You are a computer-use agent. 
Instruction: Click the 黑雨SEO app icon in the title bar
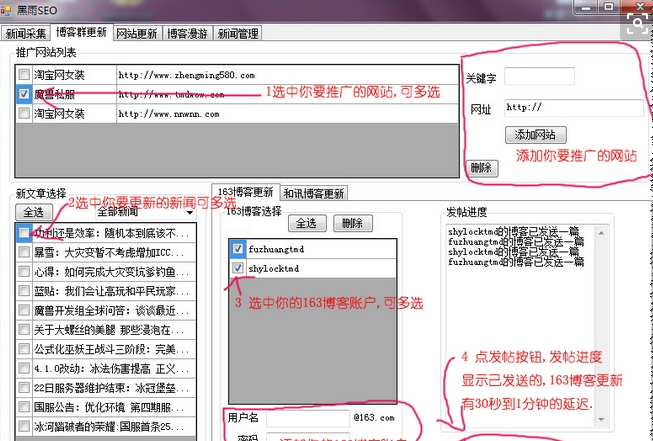tap(6, 10)
